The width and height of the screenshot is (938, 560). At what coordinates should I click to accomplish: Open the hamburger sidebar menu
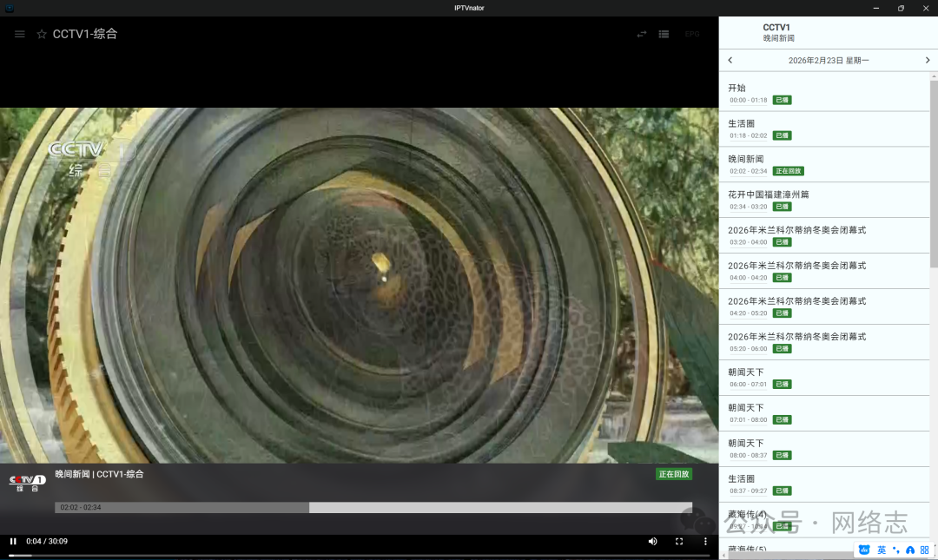coord(19,34)
